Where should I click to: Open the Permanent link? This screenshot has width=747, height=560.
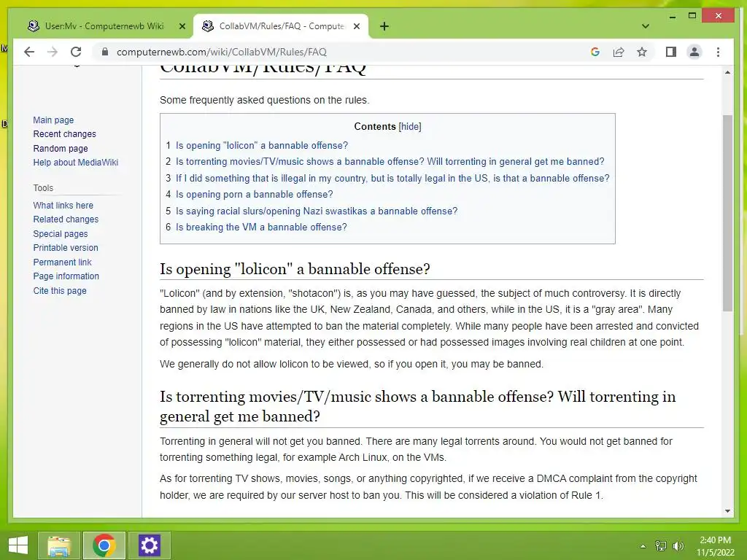(62, 262)
